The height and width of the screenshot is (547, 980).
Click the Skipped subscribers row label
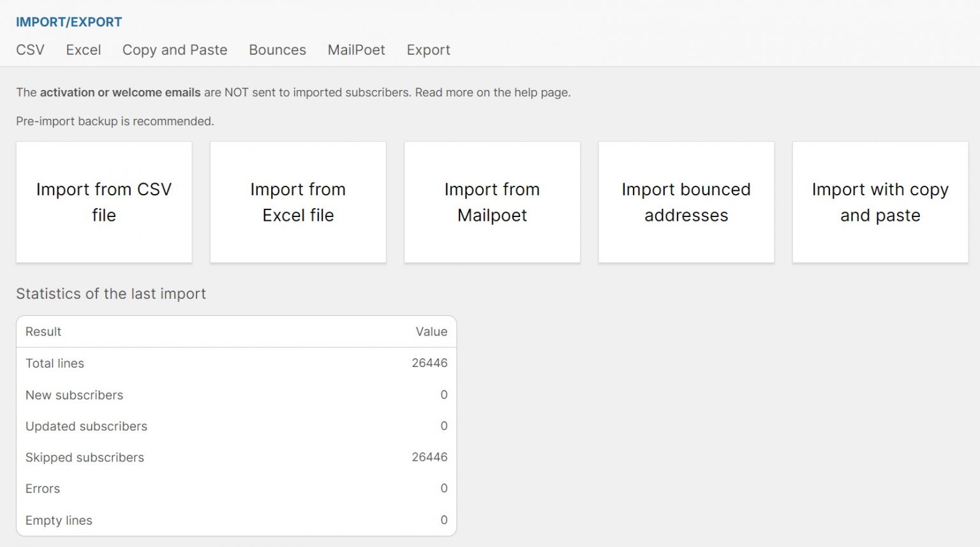pyautogui.click(x=85, y=458)
